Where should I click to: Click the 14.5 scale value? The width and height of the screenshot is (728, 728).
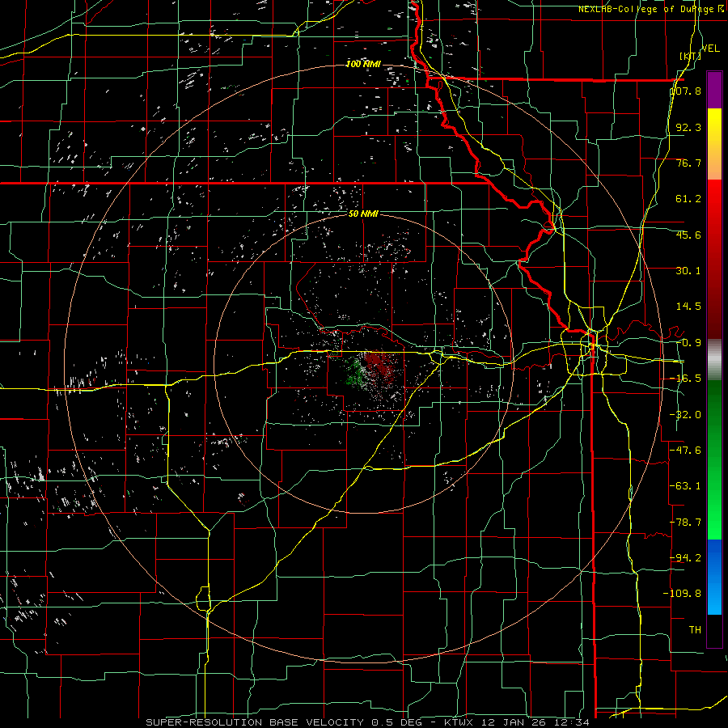(688, 307)
